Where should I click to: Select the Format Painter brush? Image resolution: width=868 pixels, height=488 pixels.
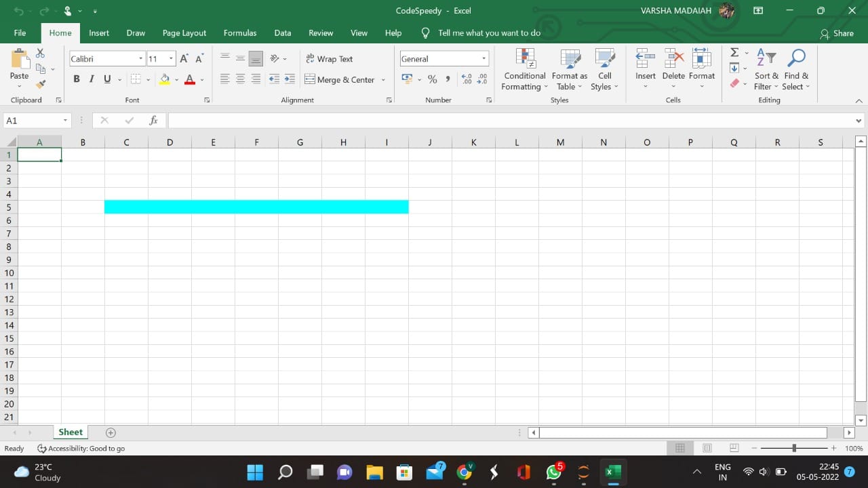40,84
